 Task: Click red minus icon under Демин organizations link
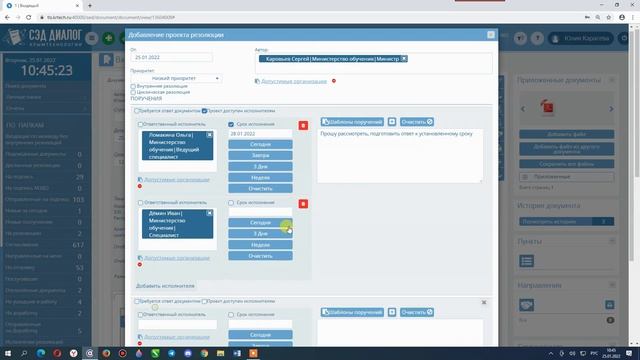[x=140, y=264]
